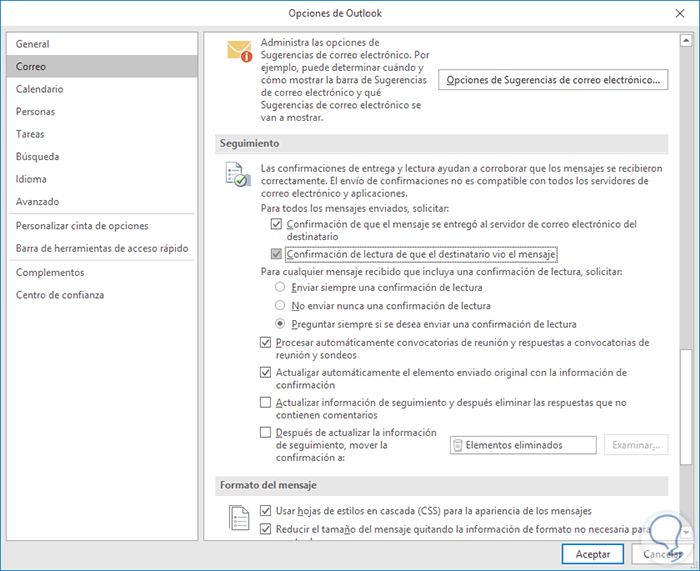Click the Seguimiento tracking checklist icon

point(238,175)
